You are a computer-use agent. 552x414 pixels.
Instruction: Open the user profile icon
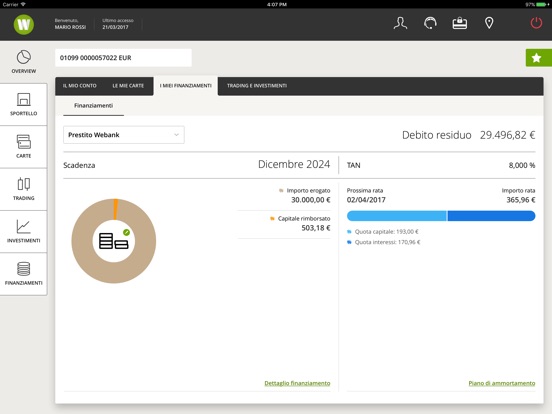coord(400,23)
